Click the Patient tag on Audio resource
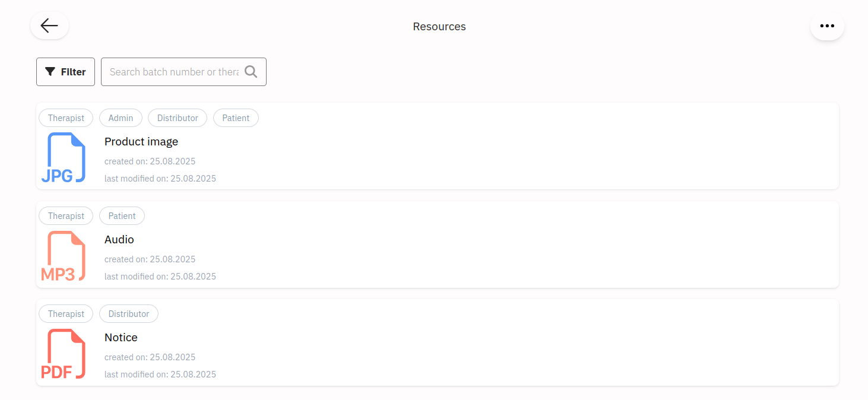This screenshot has height=400, width=868. coord(122,216)
